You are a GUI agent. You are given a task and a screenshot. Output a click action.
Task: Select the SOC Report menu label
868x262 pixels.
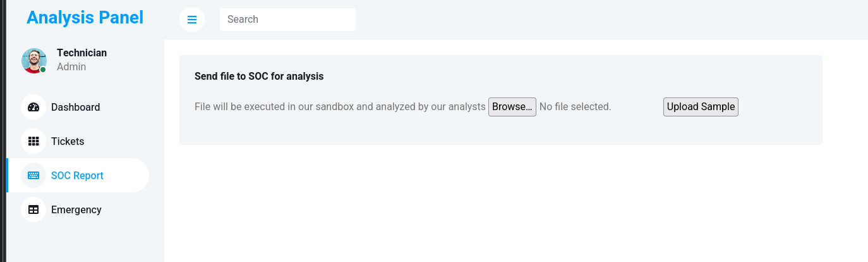(x=77, y=175)
